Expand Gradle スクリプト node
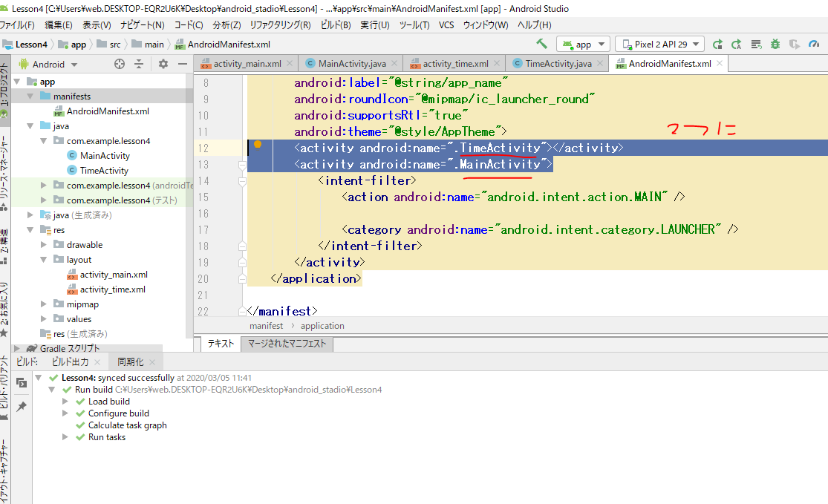The image size is (828, 504). (17, 348)
